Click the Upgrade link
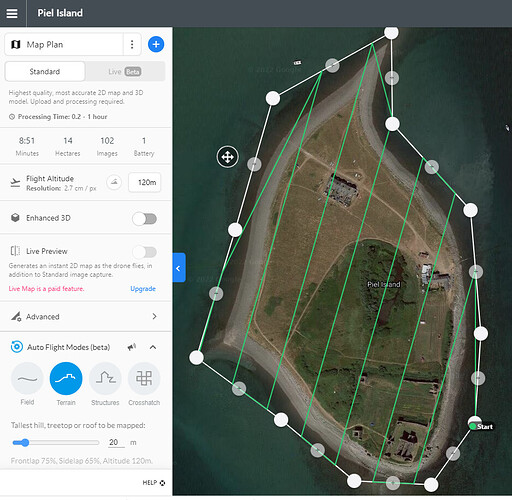Viewport: 512px width, 500px height. point(143,289)
